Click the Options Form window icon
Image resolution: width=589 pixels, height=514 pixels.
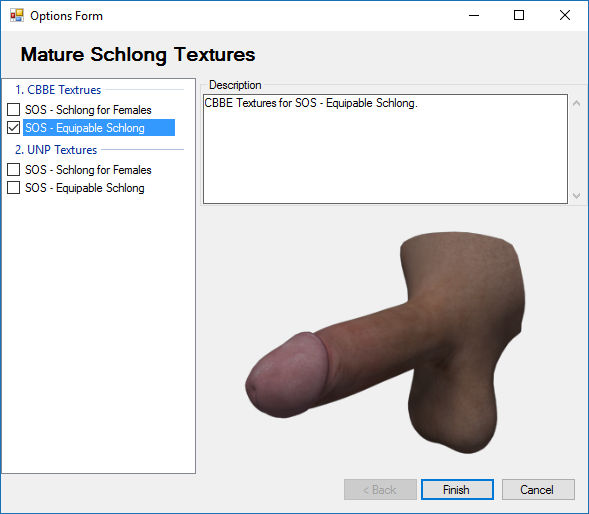coord(17,15)
